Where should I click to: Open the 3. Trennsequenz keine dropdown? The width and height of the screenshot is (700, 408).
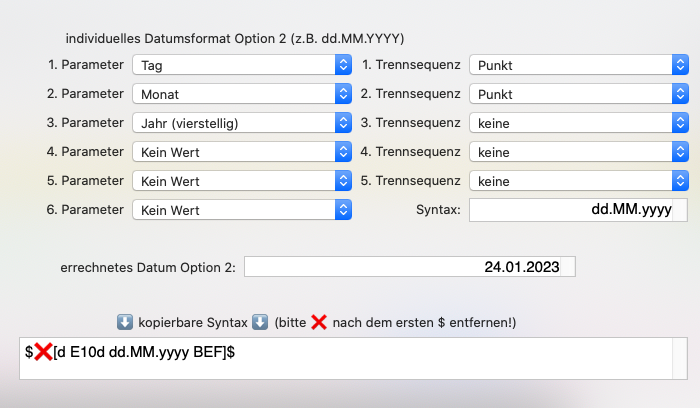point(579,123)
